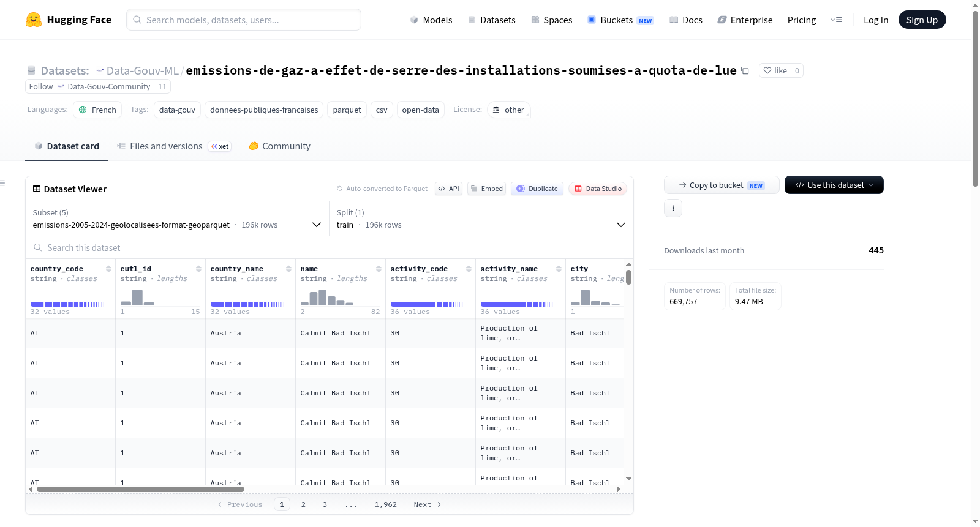Go to the Enterprise page
This screenshot has height=527, width=980.
pyautogui.click(x=745, y=20)
